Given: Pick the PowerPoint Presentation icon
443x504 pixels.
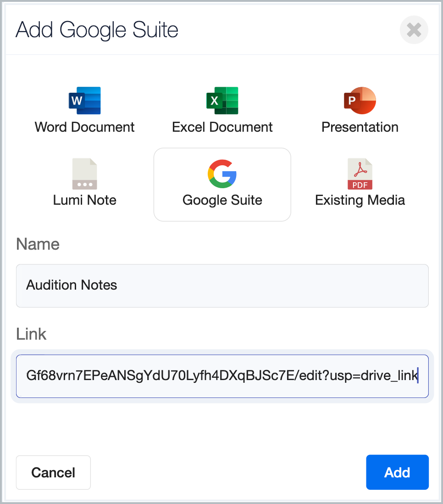Looking at the screenshot, I should pyautogui.click(x=360, y=101).
